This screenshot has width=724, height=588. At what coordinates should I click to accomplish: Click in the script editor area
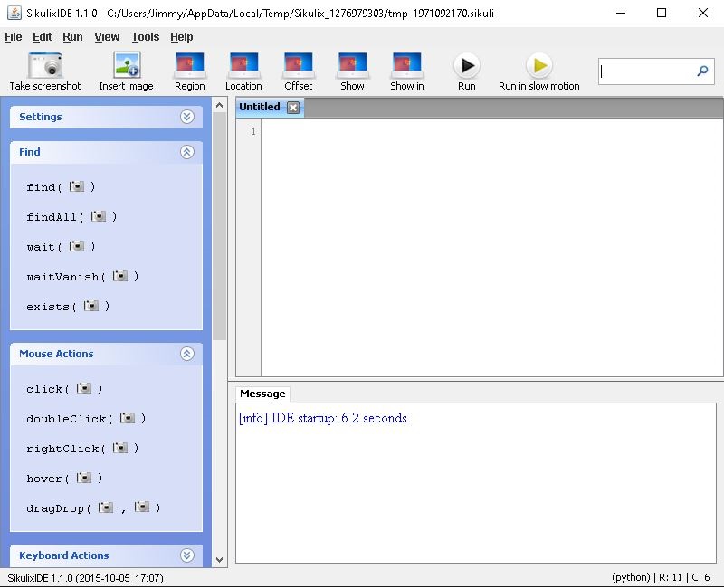click(491, 247)
